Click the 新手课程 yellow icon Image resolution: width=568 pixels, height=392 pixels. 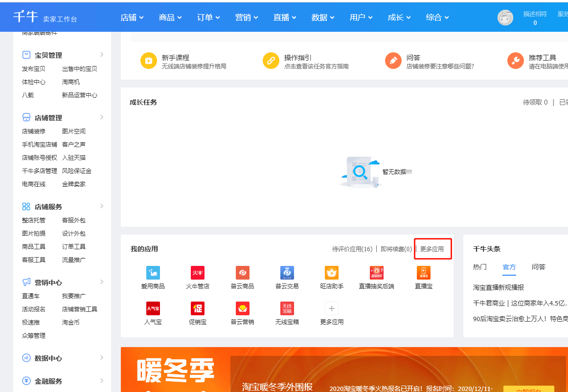(x=149, y=61)
